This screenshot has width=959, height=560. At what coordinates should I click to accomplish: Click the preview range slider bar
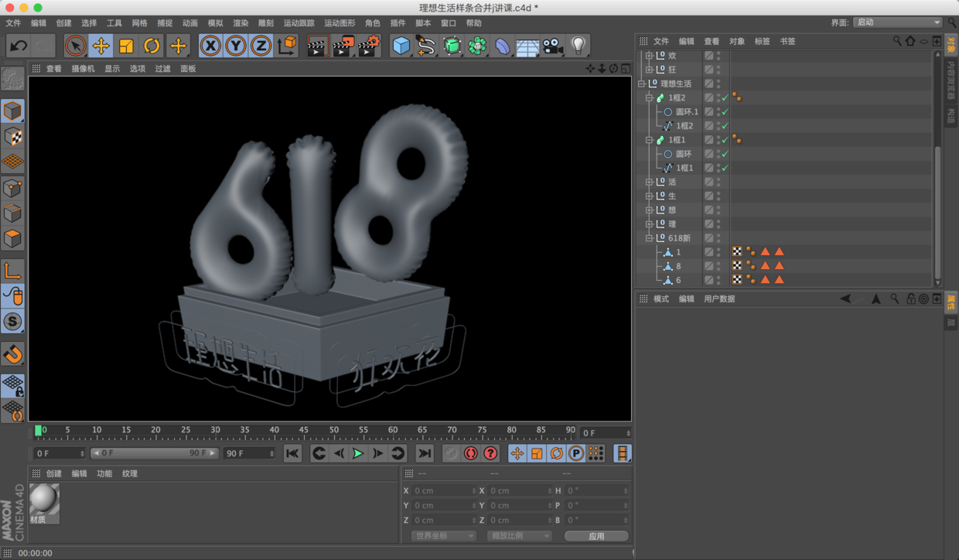point(154,453)
